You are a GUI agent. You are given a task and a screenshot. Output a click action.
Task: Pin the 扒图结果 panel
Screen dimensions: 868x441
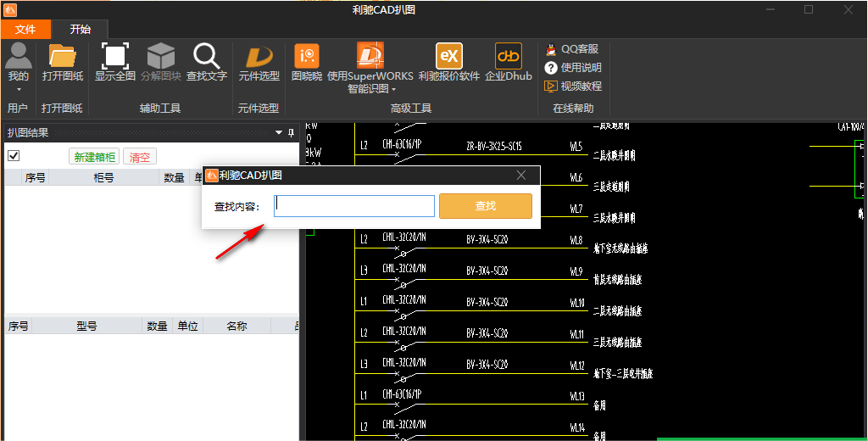[292, 132]
